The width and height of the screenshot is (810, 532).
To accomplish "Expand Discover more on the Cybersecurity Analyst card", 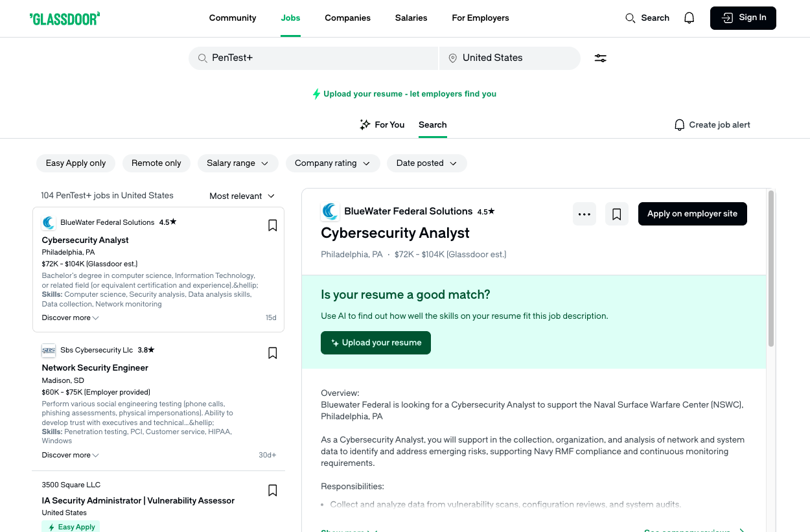I will point(69,317).
